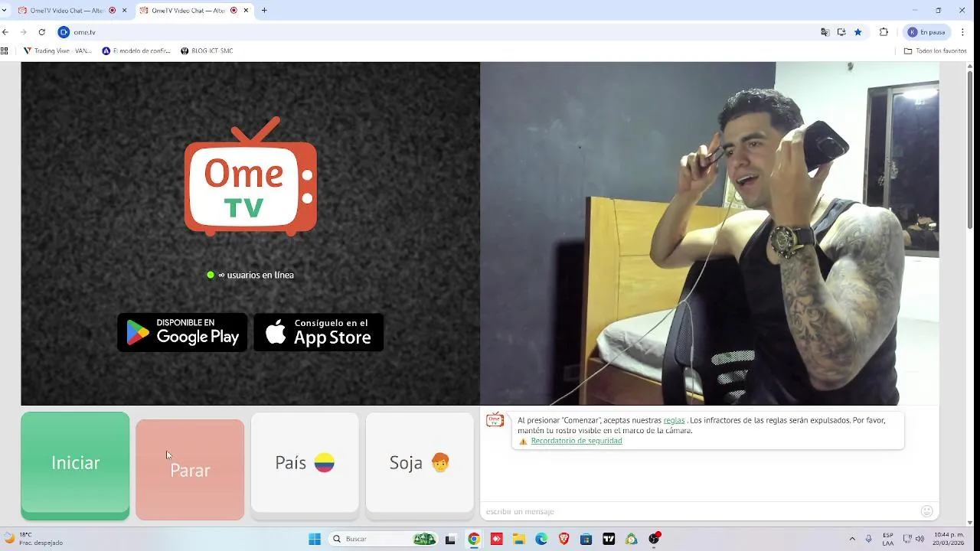Click the message input field
The height and width of the screenshot is (551, 980).
[x=701, y=511]
